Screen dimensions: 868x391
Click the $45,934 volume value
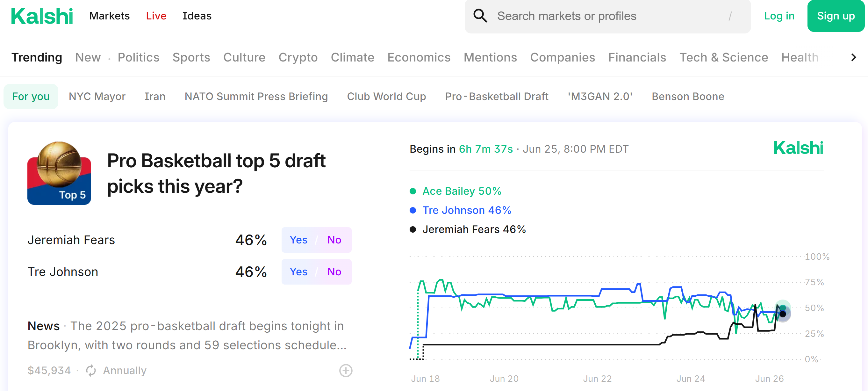click(49, 370)
